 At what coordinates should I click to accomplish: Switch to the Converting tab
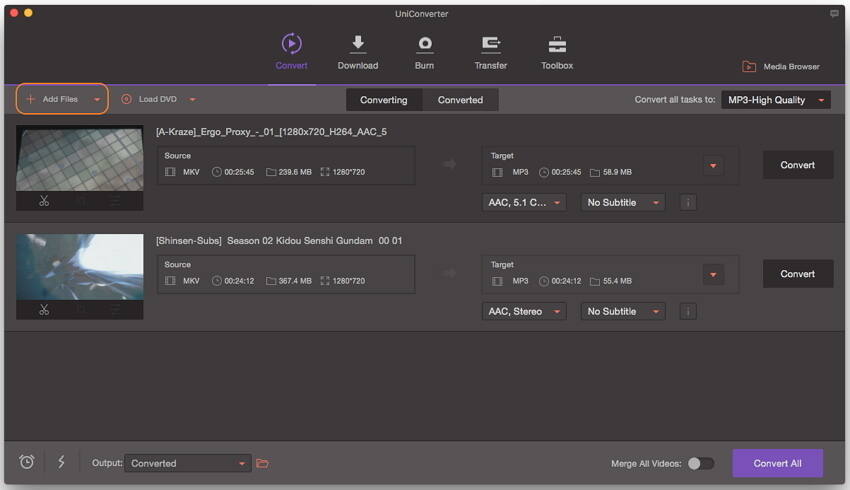[384, 100]
